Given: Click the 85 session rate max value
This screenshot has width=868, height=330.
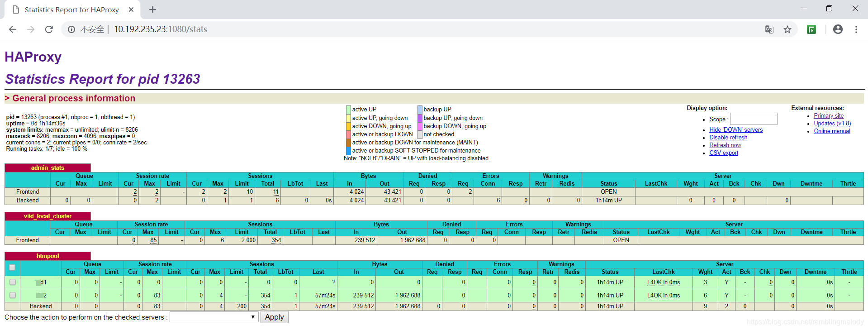Looking at the screenshot, I should point(153,240).
